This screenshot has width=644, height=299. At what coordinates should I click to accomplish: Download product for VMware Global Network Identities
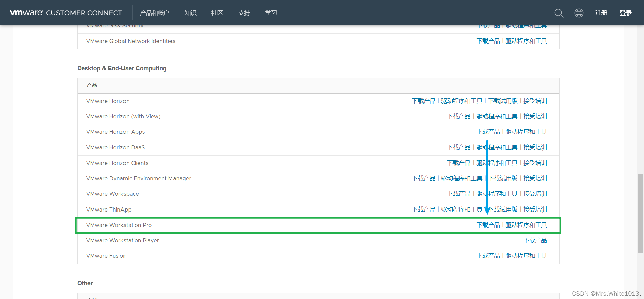pyautogui.click(x=488, y=41)
